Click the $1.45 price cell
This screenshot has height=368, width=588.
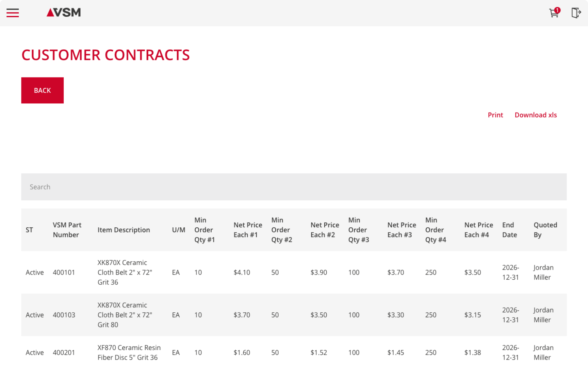coord(396,353)
